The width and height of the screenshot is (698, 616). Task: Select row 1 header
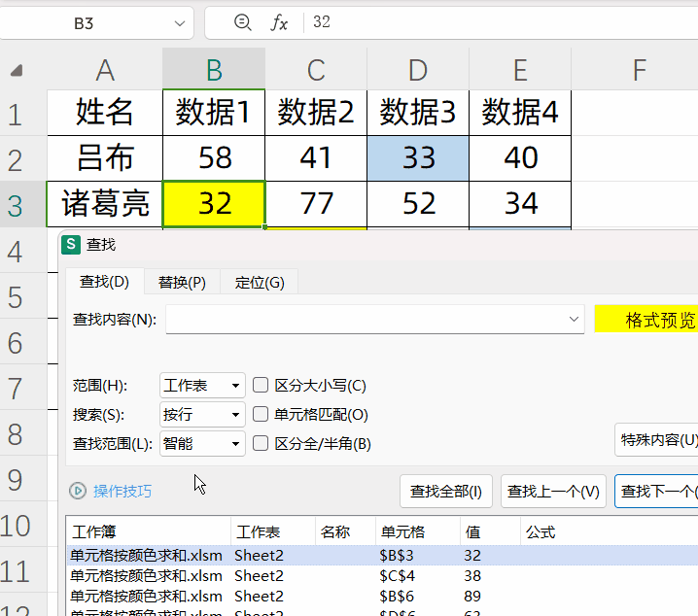click(23, 113)
